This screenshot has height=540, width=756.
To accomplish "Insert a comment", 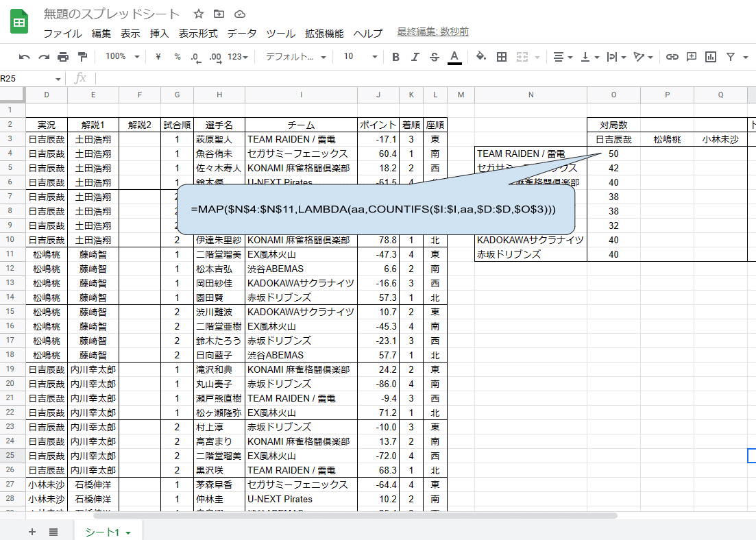I will [692, 57].
